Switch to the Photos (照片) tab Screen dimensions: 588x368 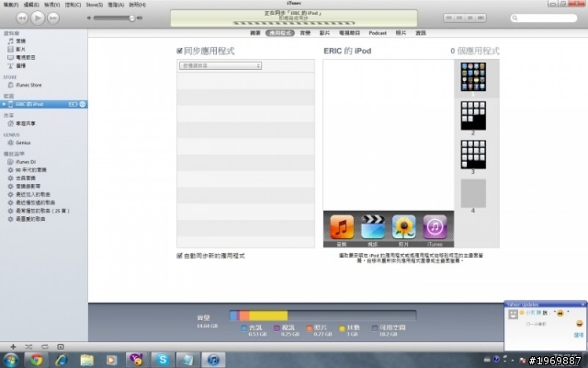401,33
